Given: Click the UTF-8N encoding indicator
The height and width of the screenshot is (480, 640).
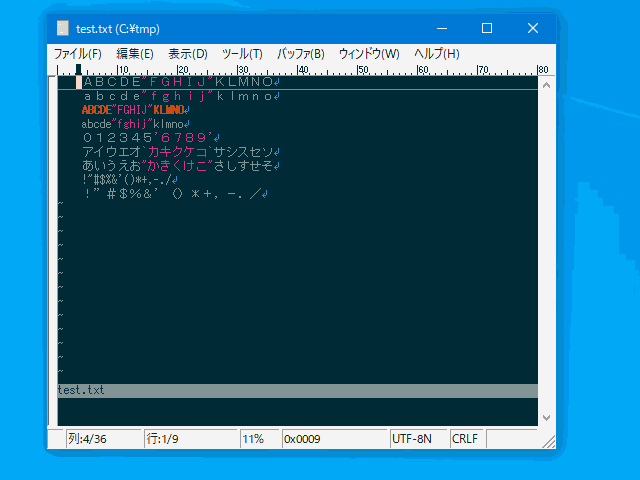Looking at the screenshot, I should (418, 439).
